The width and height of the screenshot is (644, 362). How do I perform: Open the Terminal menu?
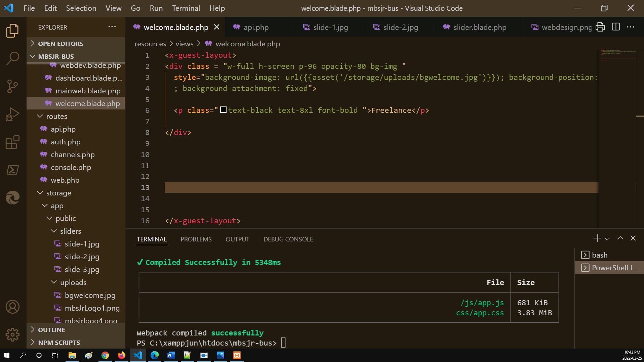(186, 8)
